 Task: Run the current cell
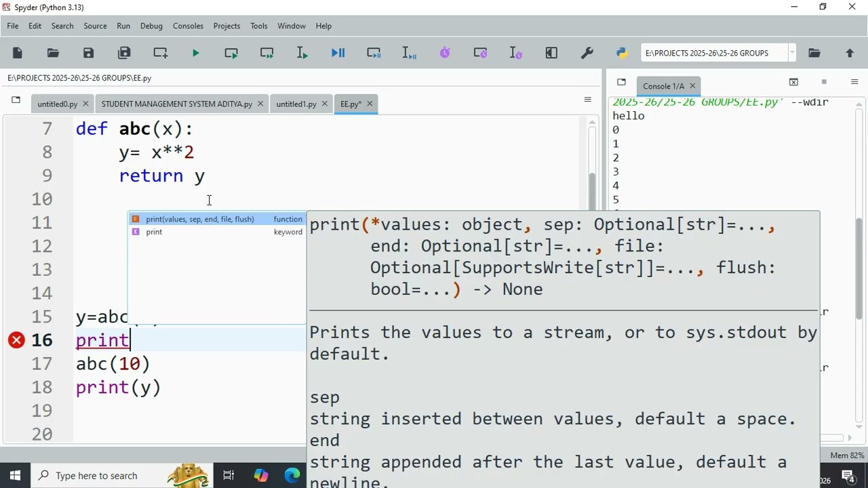(x=231, y=53)
